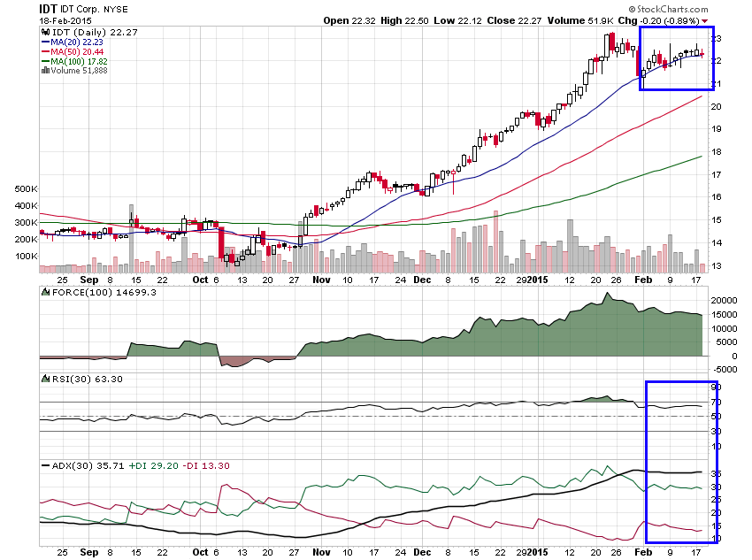Click 'Sep' on the bottom axis under ADX
Image resolution: width=752 pixels, height=560 pixels.
[x=89, y=552]
